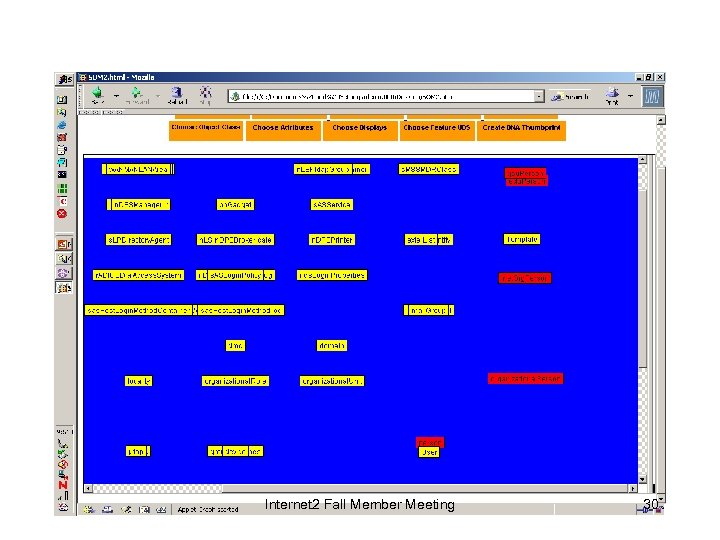Viewport: 720px width, 540px height.
Task: Click inside the URL address field
Action: coord(381,96)
